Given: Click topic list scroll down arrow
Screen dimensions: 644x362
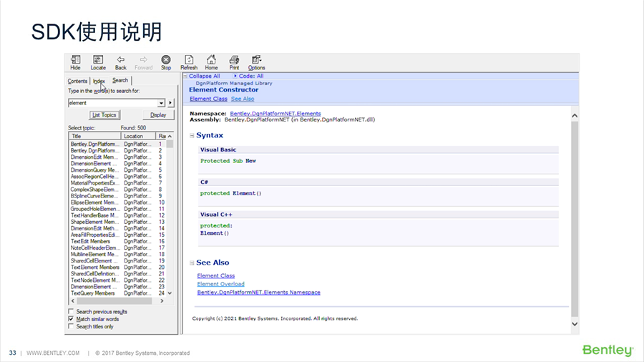Looking at the screenshot, I should (170, 293).
